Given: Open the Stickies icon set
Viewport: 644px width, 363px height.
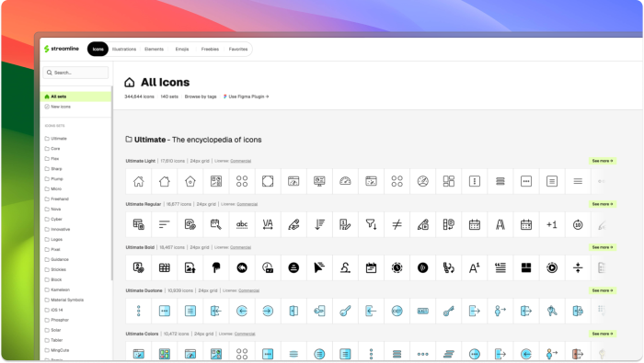Looking at the screenshot, I should tap(55, 269).
